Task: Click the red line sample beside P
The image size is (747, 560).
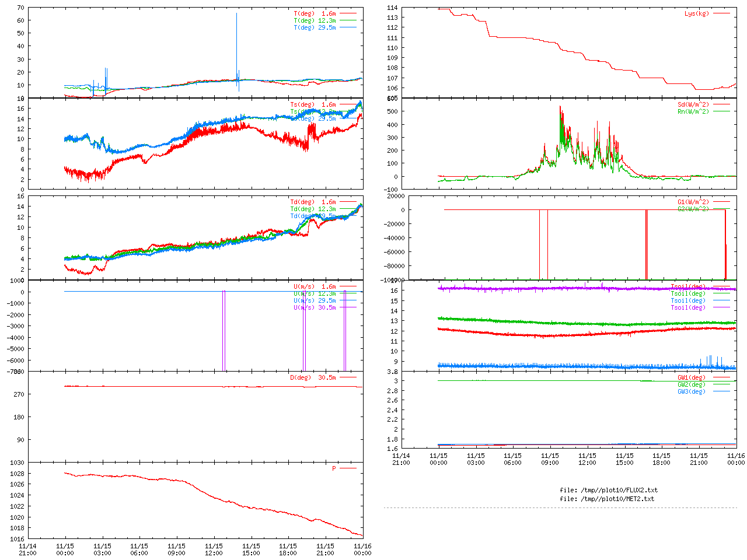Action: point(348,468)
